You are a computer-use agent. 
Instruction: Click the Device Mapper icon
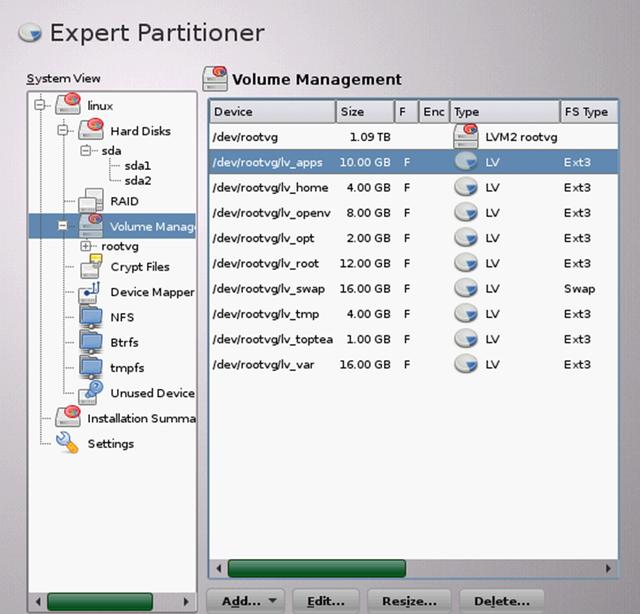point(90,292)
